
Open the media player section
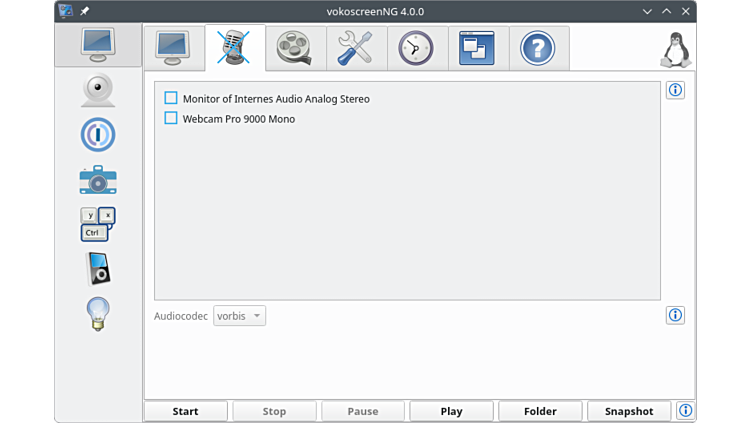[x=98, y=268]
